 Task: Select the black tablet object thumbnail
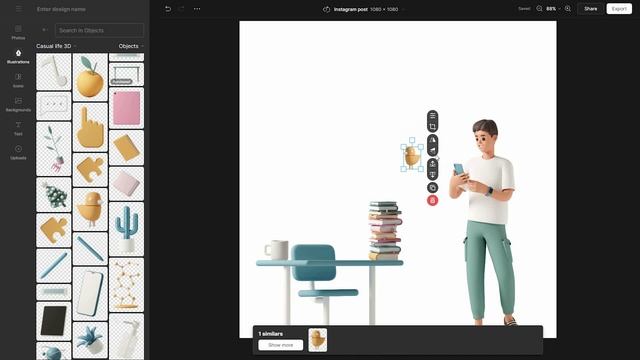53,321
